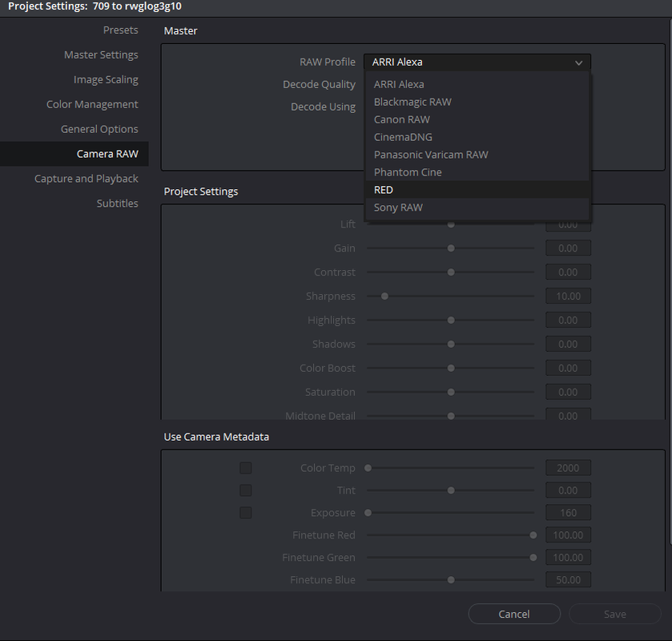Go to Master Settings page

[101, 54]
